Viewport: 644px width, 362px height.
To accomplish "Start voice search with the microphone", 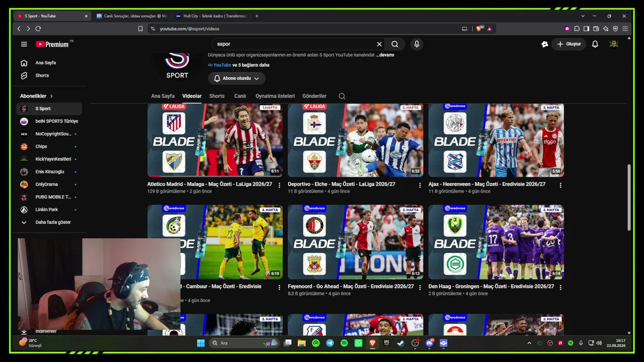I will (417, 44).
